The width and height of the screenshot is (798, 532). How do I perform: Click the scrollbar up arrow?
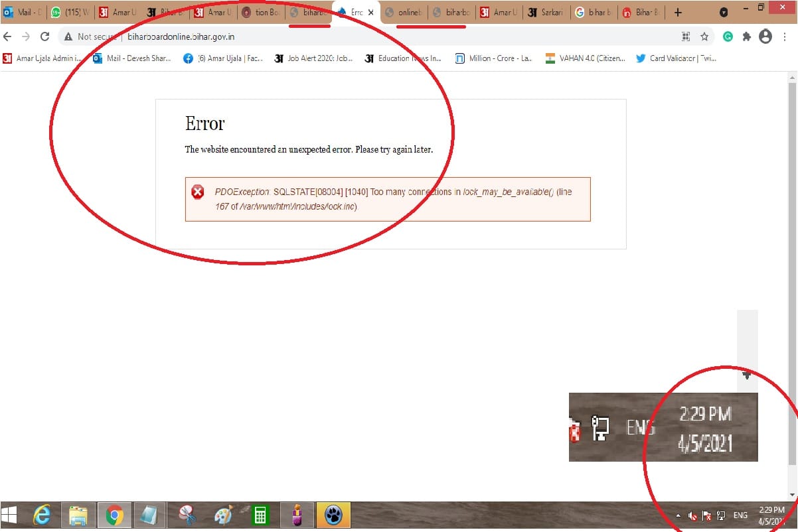[x=791, y=78]
